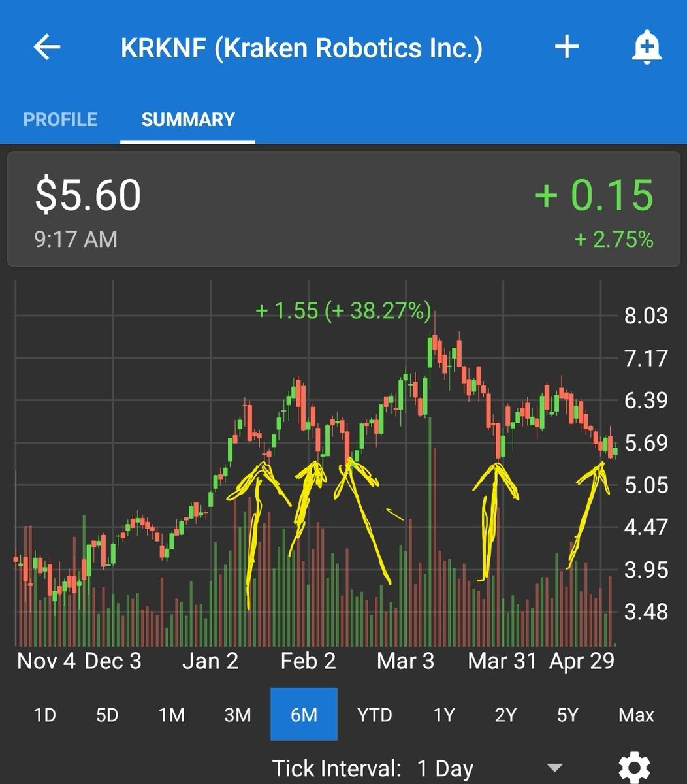Tap the 9:17 AM quote time

click(x=76, y=238)
